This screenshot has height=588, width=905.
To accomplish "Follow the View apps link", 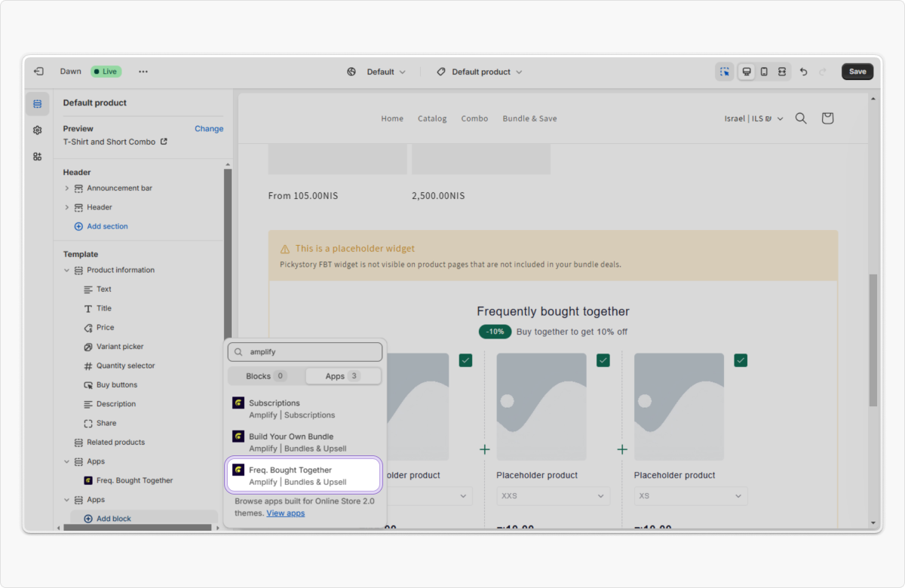I will (x=285, y=513).
